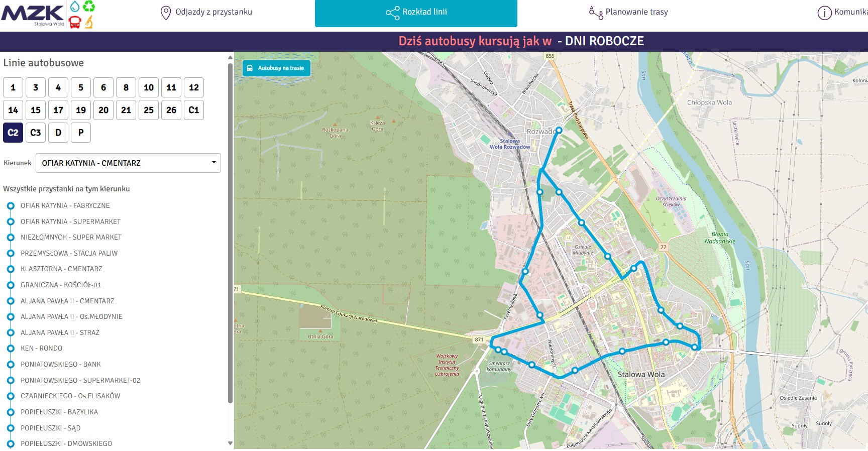Click the sidebar vertical scrollbar thumb
Screen dimensions: 868x451
tap(230, 231)
